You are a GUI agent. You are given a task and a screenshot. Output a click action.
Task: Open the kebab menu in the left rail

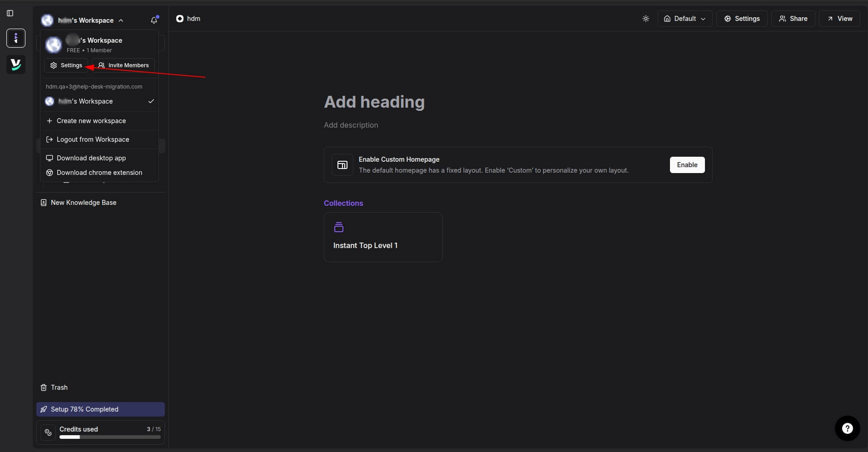[x=15, y=38]
